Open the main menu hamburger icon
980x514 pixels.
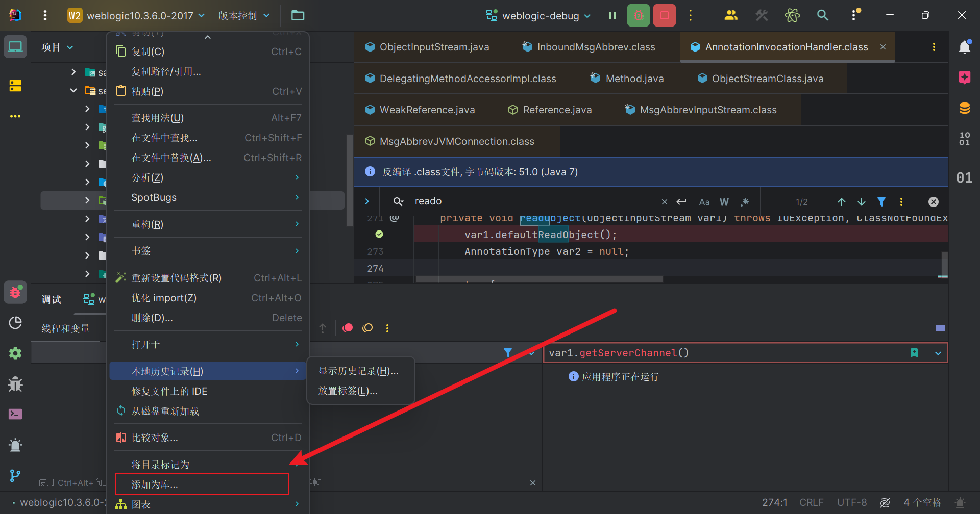(x=45, y=15)
